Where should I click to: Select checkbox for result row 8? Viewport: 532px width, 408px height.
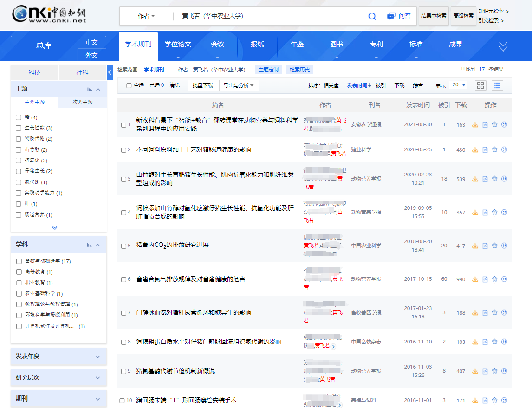[124, 342]
